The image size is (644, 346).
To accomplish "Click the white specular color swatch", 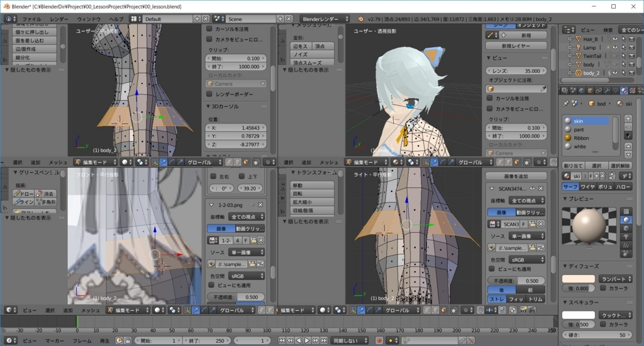I will coord(579,315).
